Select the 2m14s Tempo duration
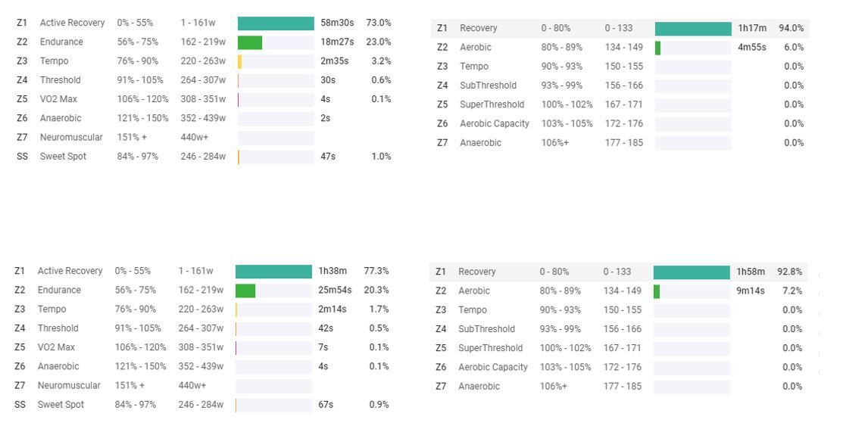This screenshot has width=868, height=429. click(x=333, y=309)
